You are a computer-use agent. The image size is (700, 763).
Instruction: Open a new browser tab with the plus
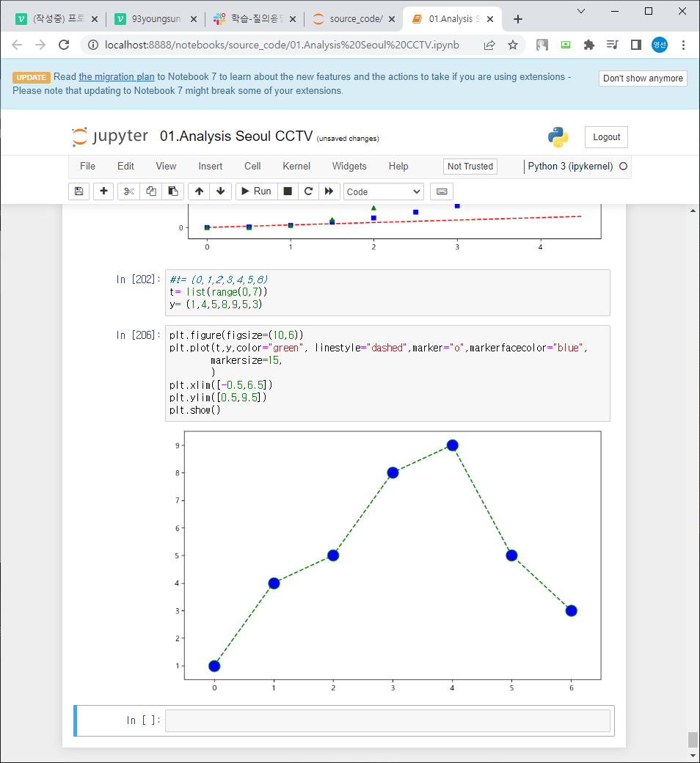[518, 19]
